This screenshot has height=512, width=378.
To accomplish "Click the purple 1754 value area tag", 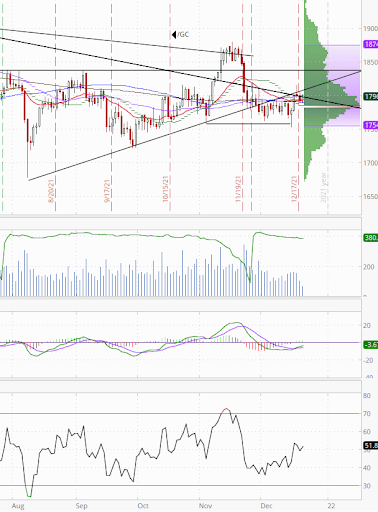I will [x=371, y=125].
